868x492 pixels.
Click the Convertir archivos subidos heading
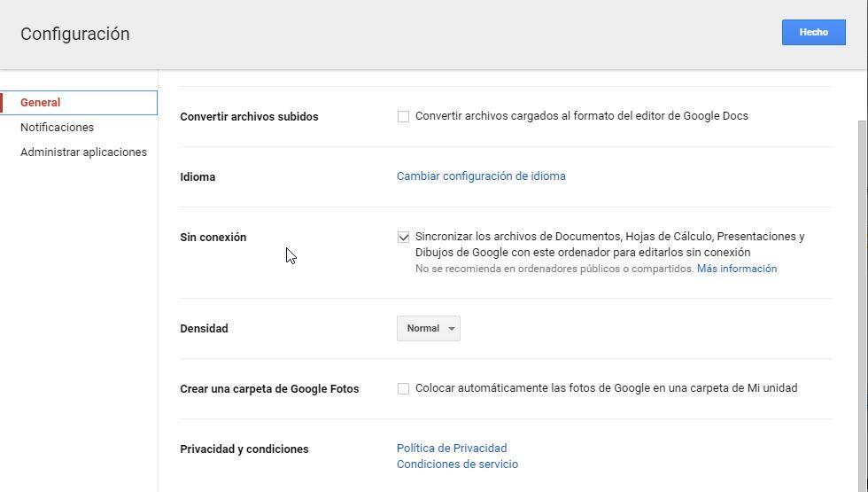point(249,117)
